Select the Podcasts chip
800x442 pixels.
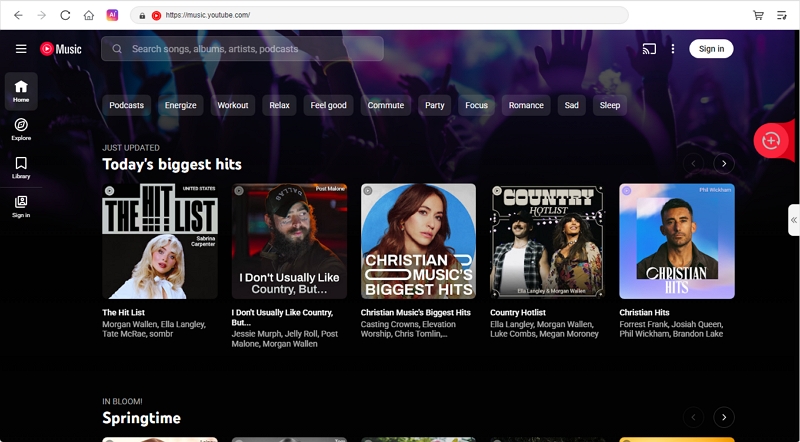pyautogui.click(x=127, y=105)
